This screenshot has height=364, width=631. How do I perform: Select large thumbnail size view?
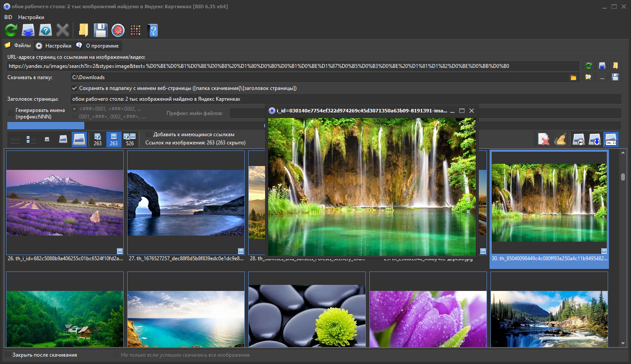79,139
